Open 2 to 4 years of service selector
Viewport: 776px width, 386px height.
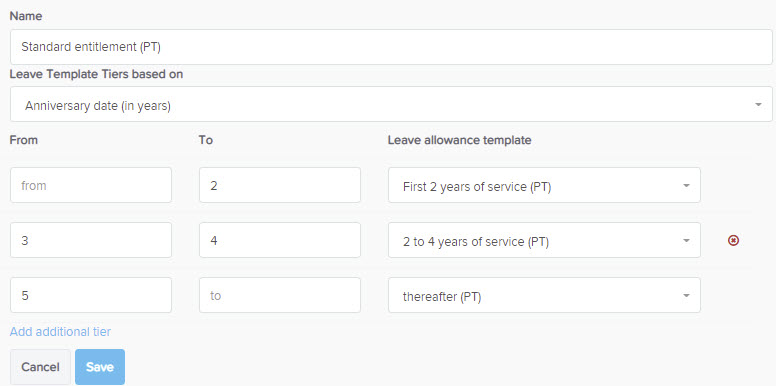tap(544, 240)
